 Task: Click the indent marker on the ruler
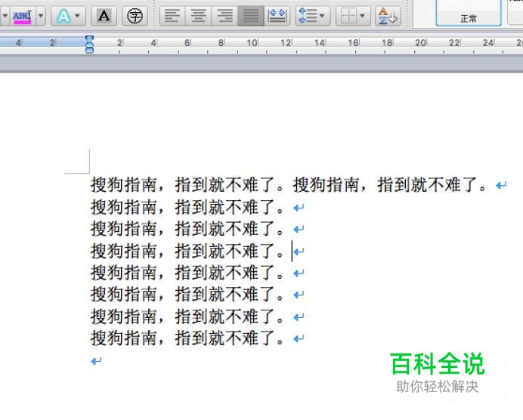click(x=89, y=45)
